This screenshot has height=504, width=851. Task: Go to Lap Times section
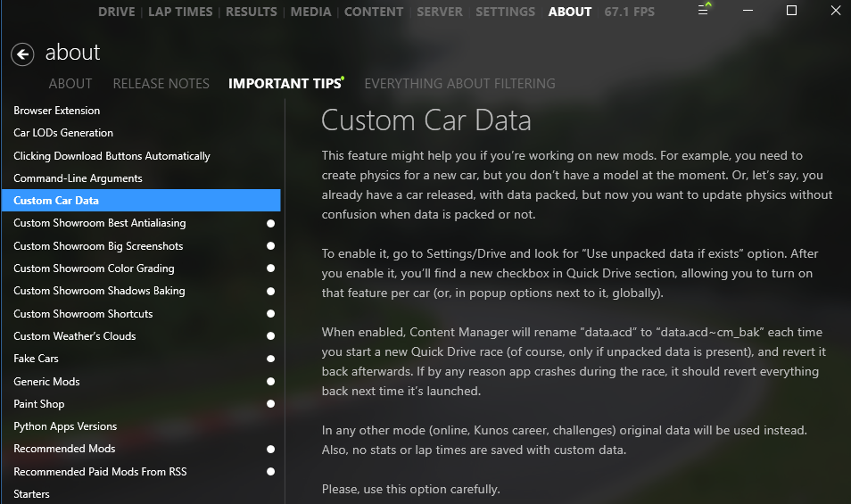click(180, 12)
